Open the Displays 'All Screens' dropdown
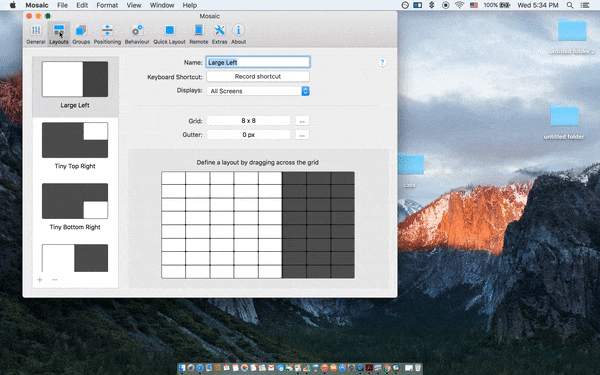Viewport: 600px width, 375px height. (258, 91)
